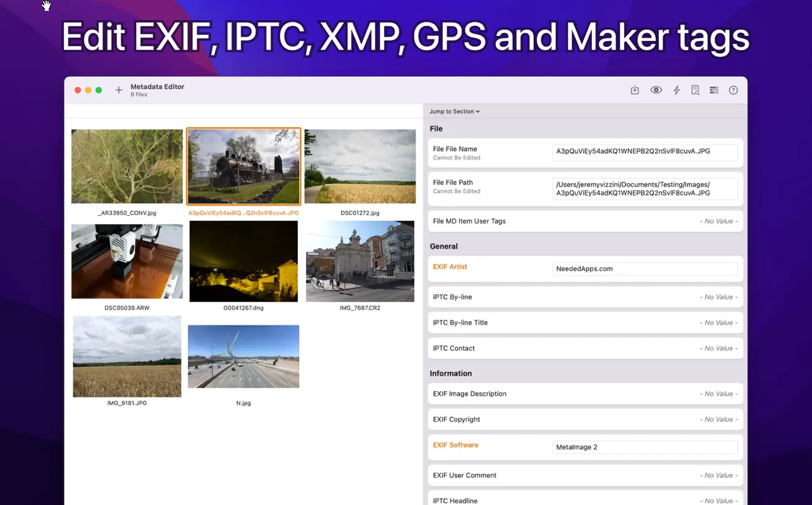Screen dimensions: 812x505
Task: Open the document search icon
Action: point(695,90)
